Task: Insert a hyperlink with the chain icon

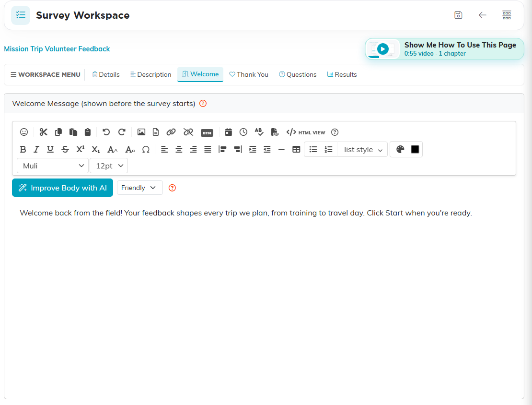Action: click(171, 132)
